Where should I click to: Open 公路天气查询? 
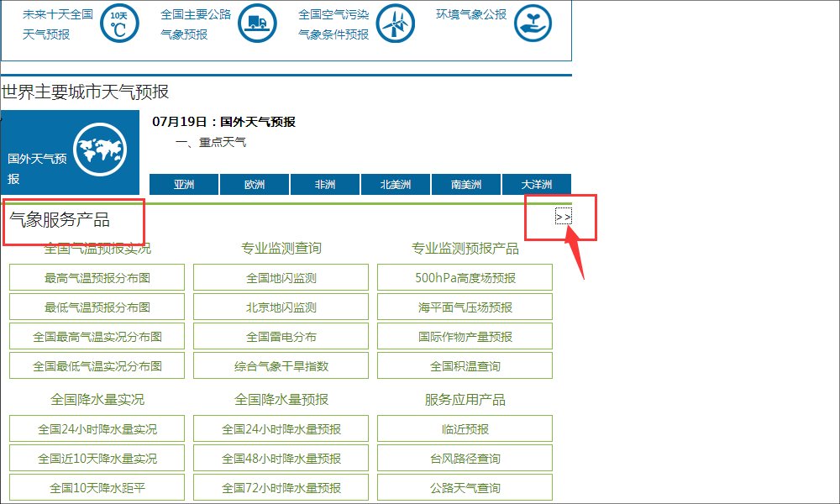point(465,487)
